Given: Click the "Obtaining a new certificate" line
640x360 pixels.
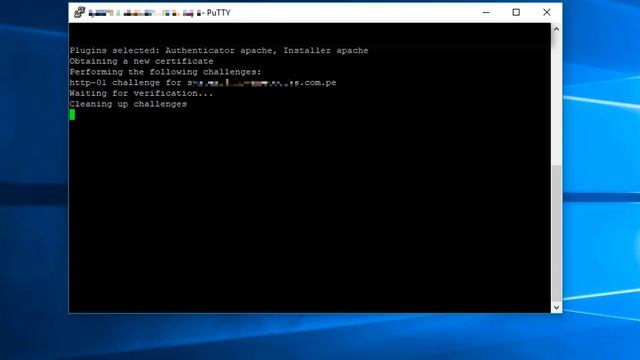Looking at the screenshot, I should pos(141,61).
